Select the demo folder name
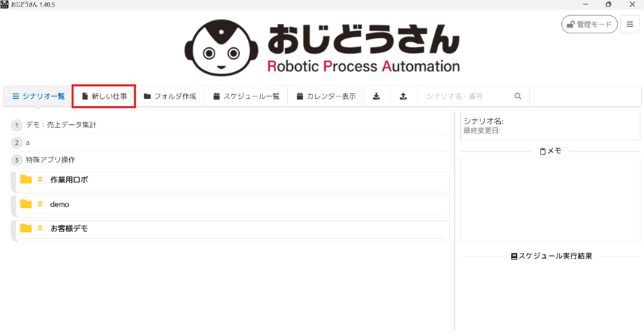Viewport: 644px width, 335px height. click(x=60, y=204)
